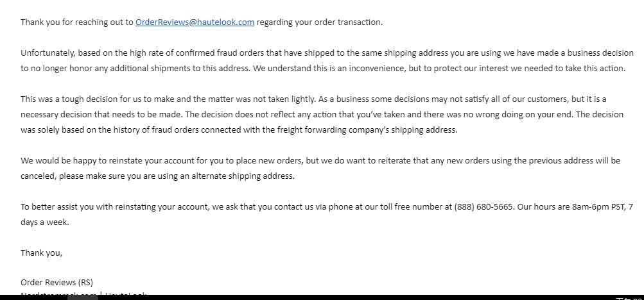Screen dimensions: 644x300
Task: Click the text 'days a week.'
Action: 45,222
